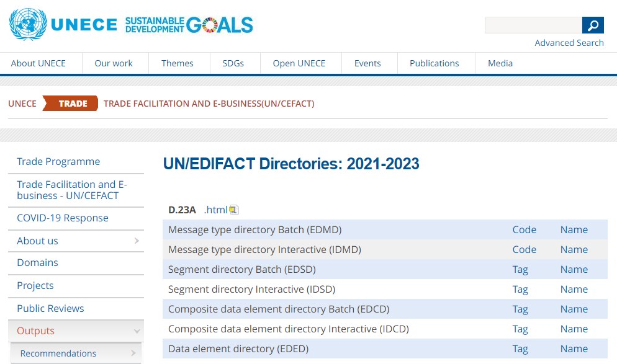
Task: Open the Advanced Search link
Action: click(x=569, y=43)
